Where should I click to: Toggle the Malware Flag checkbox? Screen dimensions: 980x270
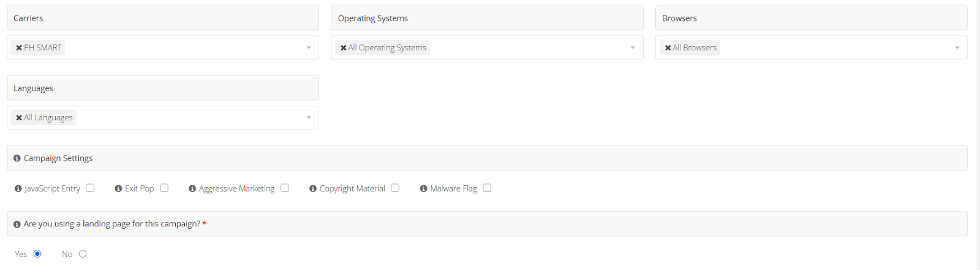[x=487, y=188]
